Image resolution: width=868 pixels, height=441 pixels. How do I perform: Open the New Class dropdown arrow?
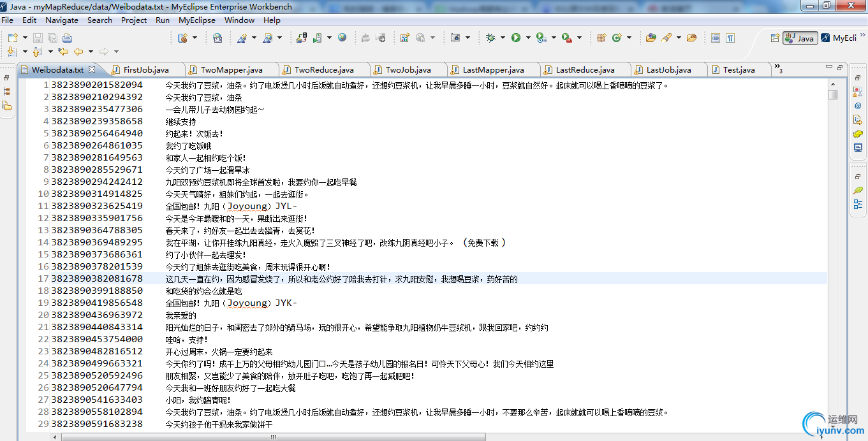[x=628, y=38]
